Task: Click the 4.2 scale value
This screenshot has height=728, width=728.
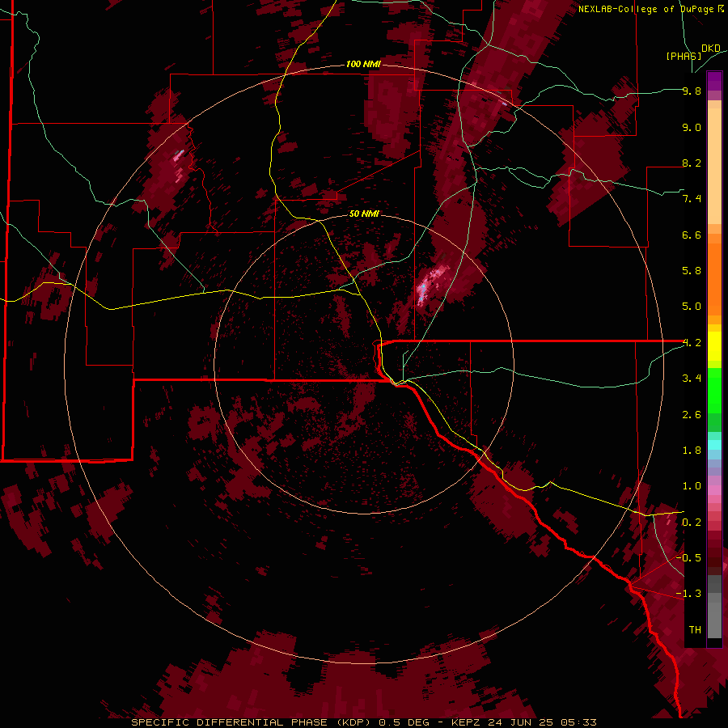Action: [x=692, y=343]
